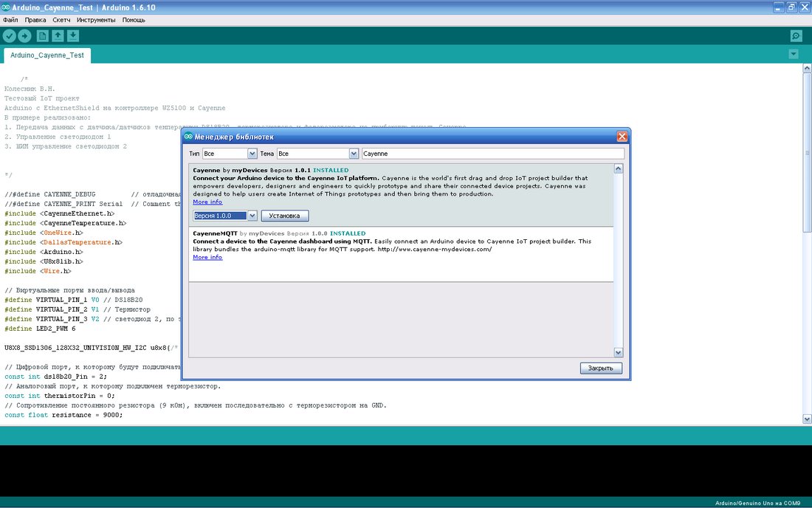The width and height of the screenshot is (812, 508).
Task: Open More info link for CayenneMQTT library
Action: pos(207,257)
